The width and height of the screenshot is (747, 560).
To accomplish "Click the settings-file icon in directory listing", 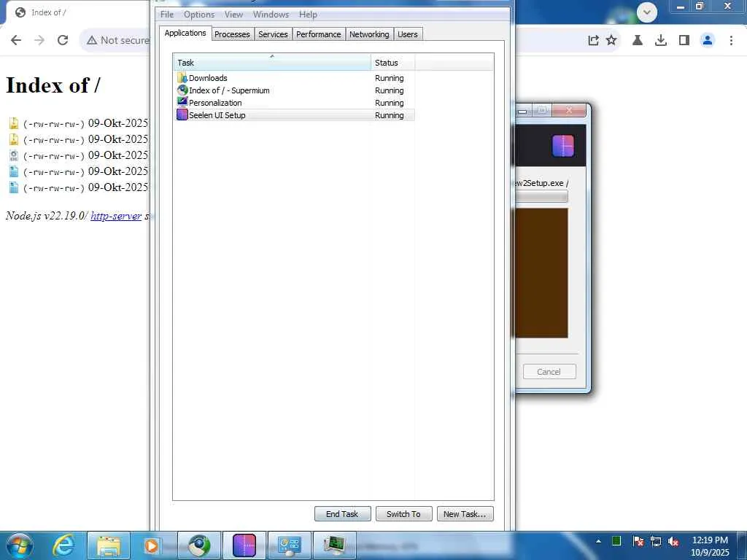I will [14, 156].
